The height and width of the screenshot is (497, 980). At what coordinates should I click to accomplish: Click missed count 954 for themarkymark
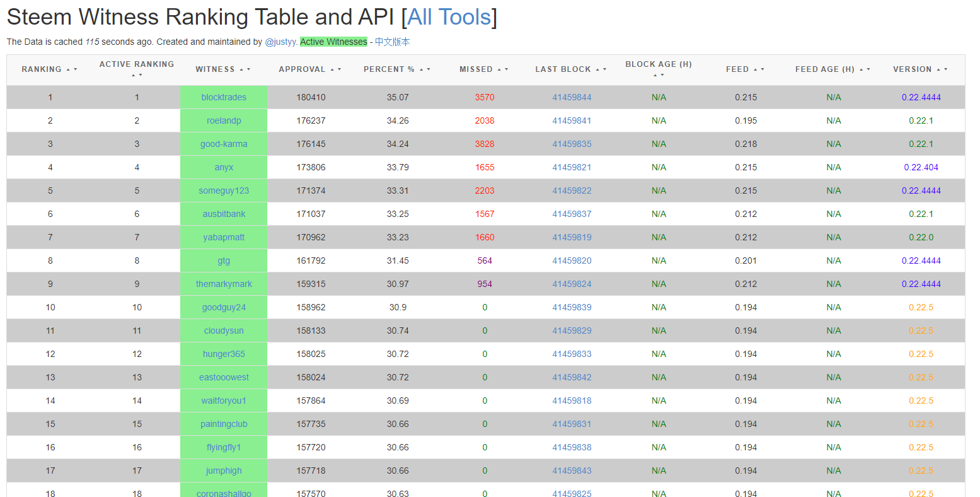[485, 284]
